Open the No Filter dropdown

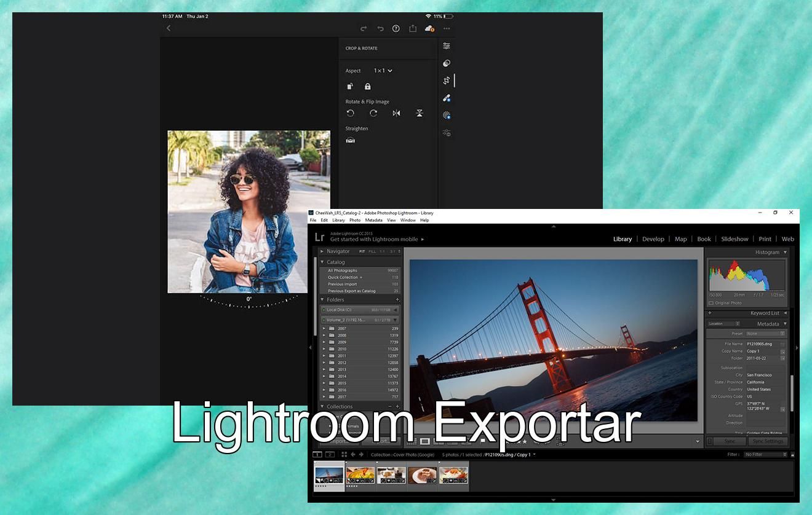(x=765, y=455)
